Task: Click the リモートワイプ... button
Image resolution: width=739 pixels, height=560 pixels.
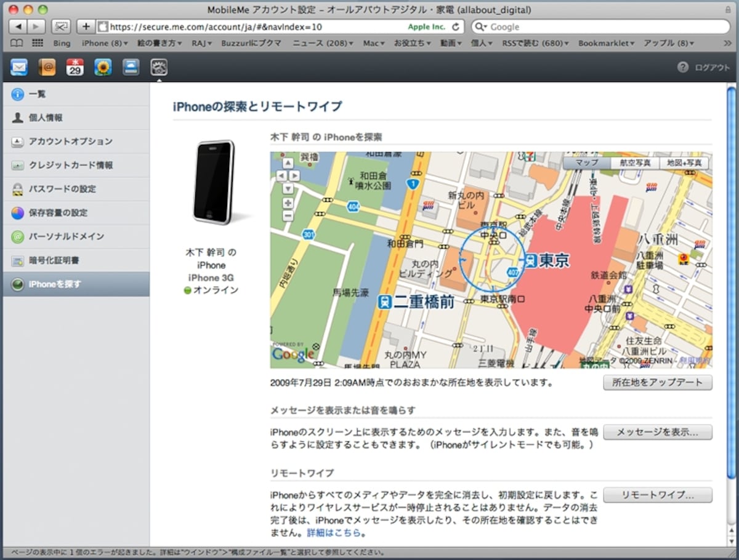Action: [657, 495]
